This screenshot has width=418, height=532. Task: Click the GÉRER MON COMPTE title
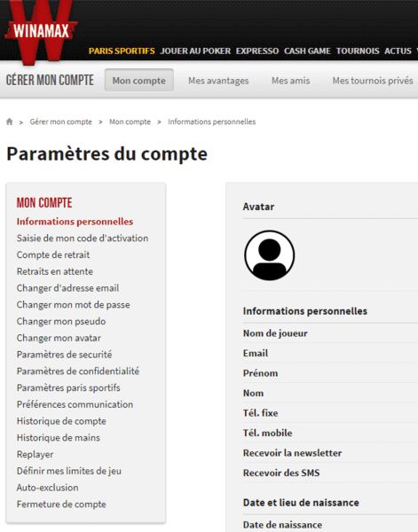[x=50, y=81]
